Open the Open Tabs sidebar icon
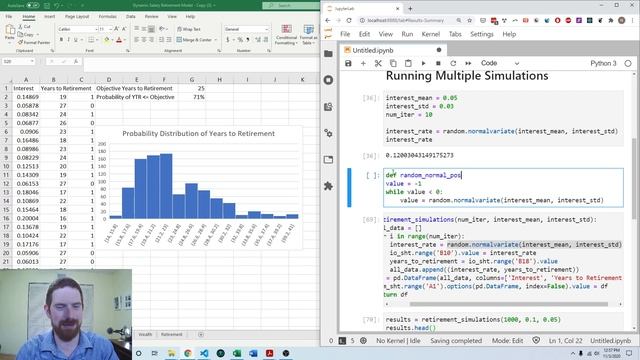The height and width of the screenshot is (360, 640). (x=328, y=160)
